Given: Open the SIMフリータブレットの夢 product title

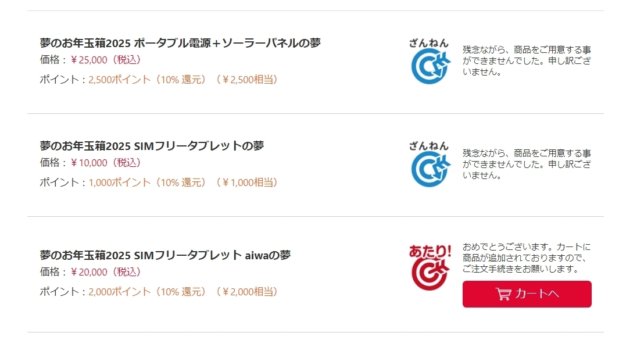Looking at the screenshot, I should tap(152, 146).
